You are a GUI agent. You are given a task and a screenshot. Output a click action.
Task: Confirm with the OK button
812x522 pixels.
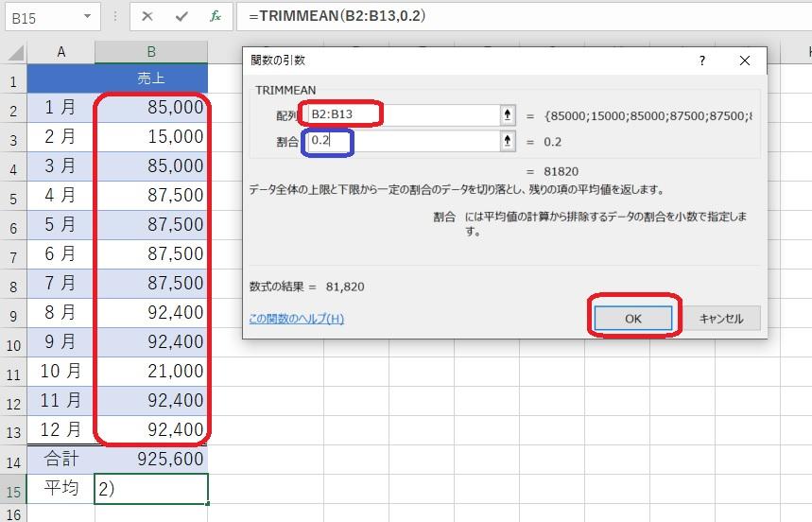[632, 318]
